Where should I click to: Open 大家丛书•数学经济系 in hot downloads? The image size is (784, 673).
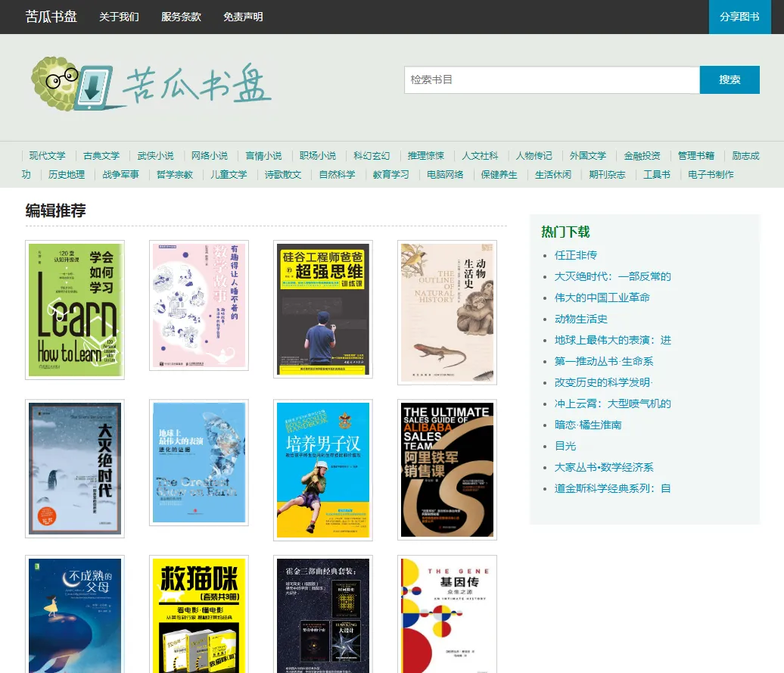coord(604,468)
